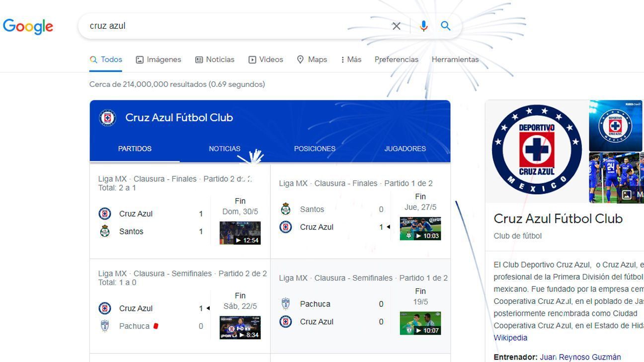Screen dimensions: 644x362
Task: Click 'Cruz Azul Fútbol Club' knowledge panel title
Action: point(558,218)
